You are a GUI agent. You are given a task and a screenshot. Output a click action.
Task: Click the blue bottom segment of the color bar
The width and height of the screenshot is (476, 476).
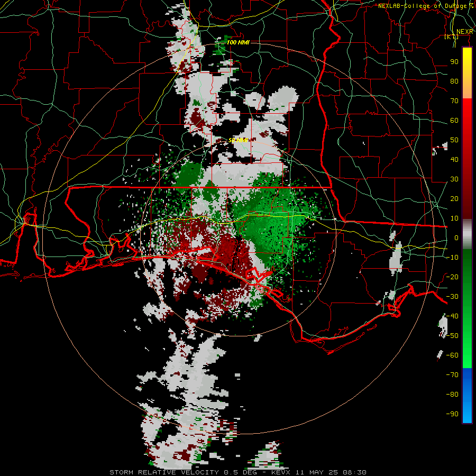click(467, 395)
